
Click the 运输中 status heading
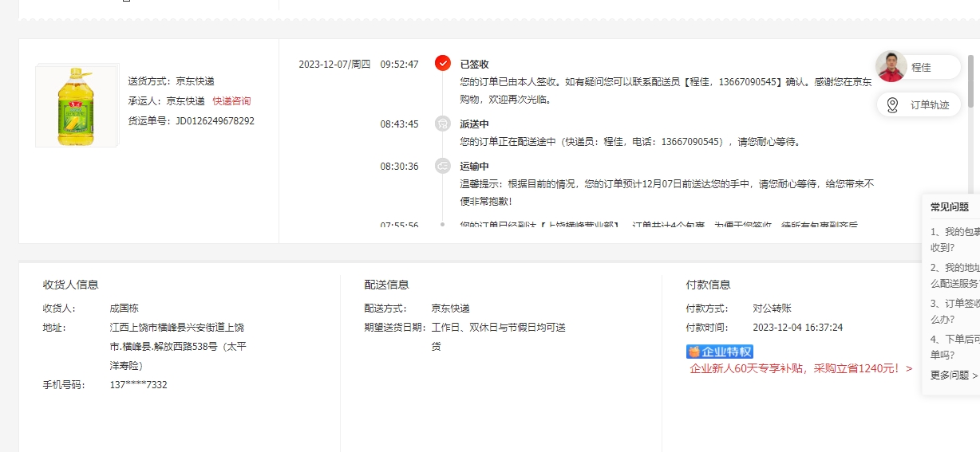tap(474, 167)
